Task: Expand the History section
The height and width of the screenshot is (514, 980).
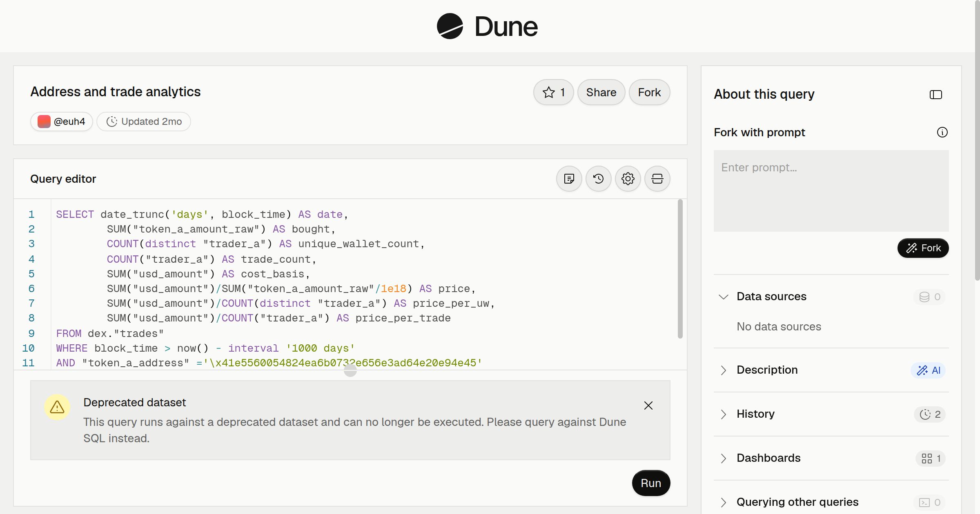Action: point(724,414)
